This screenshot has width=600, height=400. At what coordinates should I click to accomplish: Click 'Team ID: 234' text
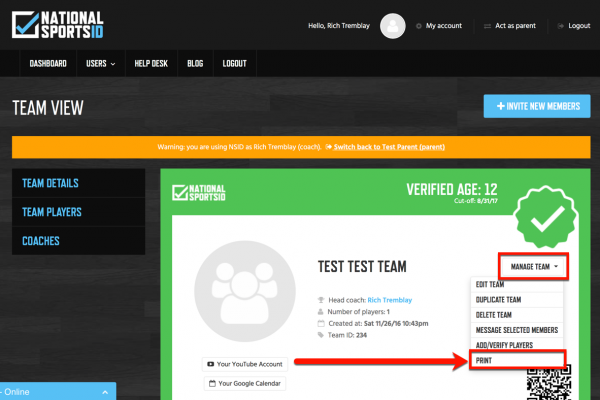(347, 335)
